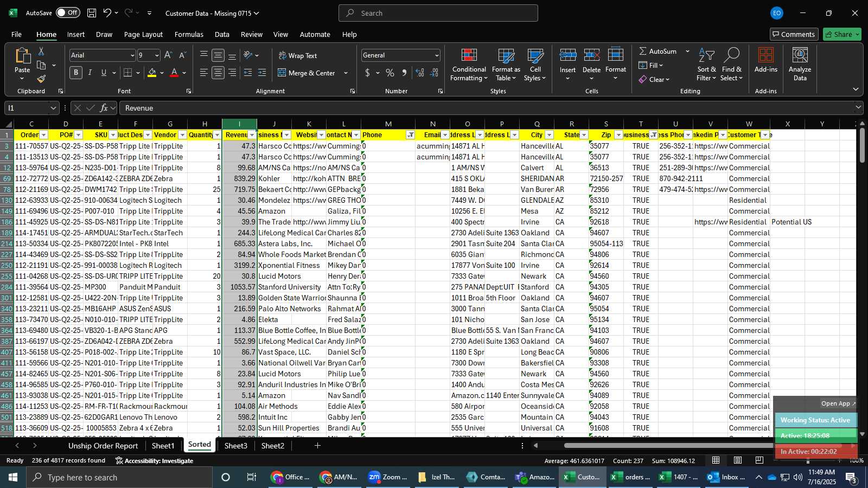Switch to Sheet3 tab

(x=235, y=446)
